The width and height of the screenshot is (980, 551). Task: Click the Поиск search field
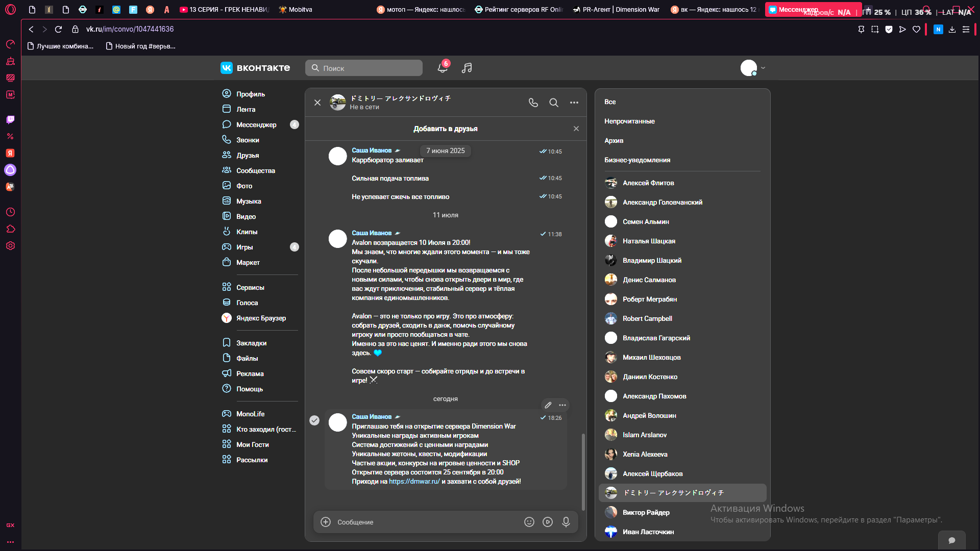pyautogui.click(x=364, y=68)
